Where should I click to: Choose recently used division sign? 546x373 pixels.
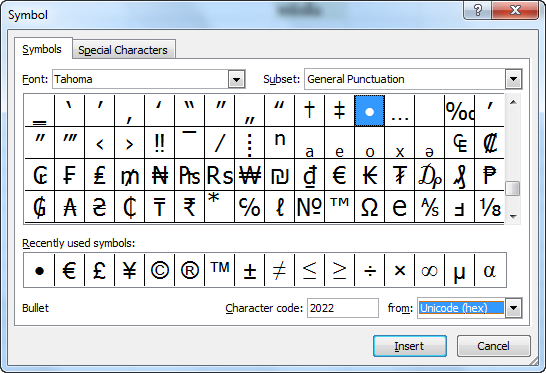tap(369, 270)
